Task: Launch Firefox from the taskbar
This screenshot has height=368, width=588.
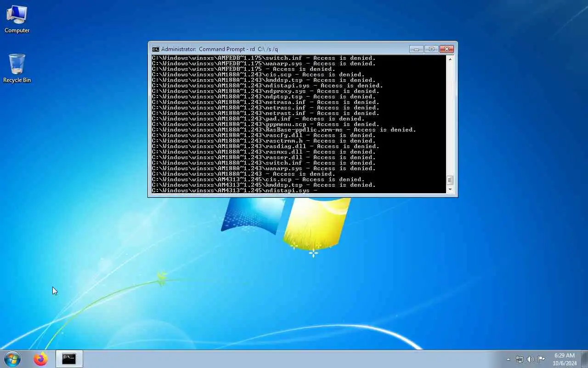Action: 40,359
